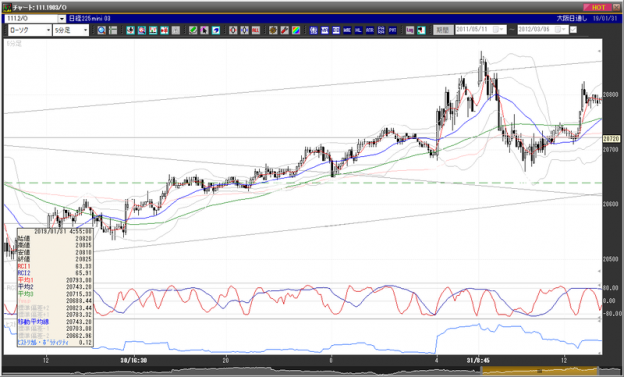Toggle the checkbox beside the end date
This screenshot has height=377, width=624.
click(x=573, y=30)
